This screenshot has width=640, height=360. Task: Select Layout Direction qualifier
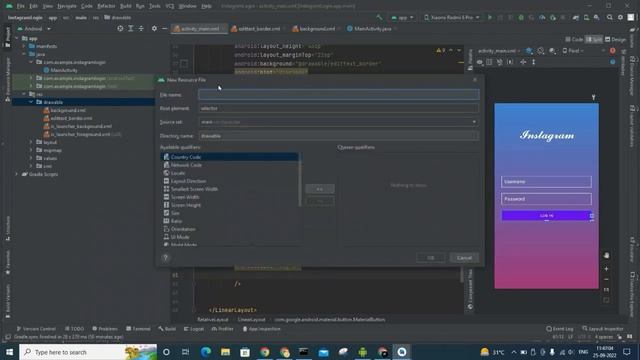[x=230, y=181]
